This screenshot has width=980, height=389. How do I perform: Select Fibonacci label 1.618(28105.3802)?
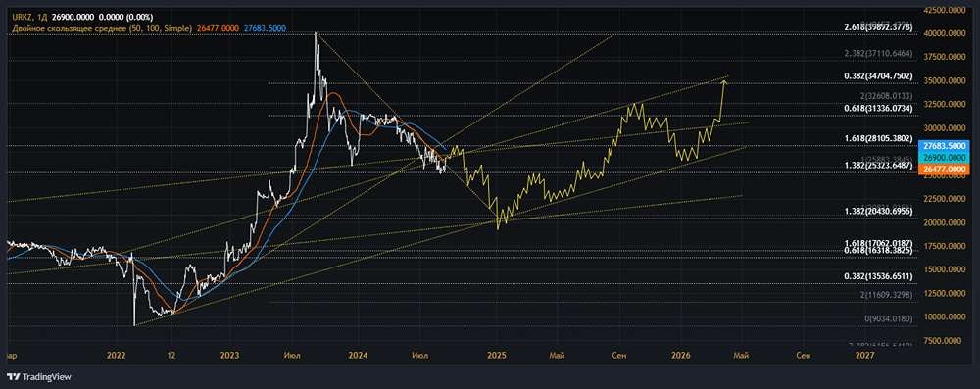coord(878,138)
